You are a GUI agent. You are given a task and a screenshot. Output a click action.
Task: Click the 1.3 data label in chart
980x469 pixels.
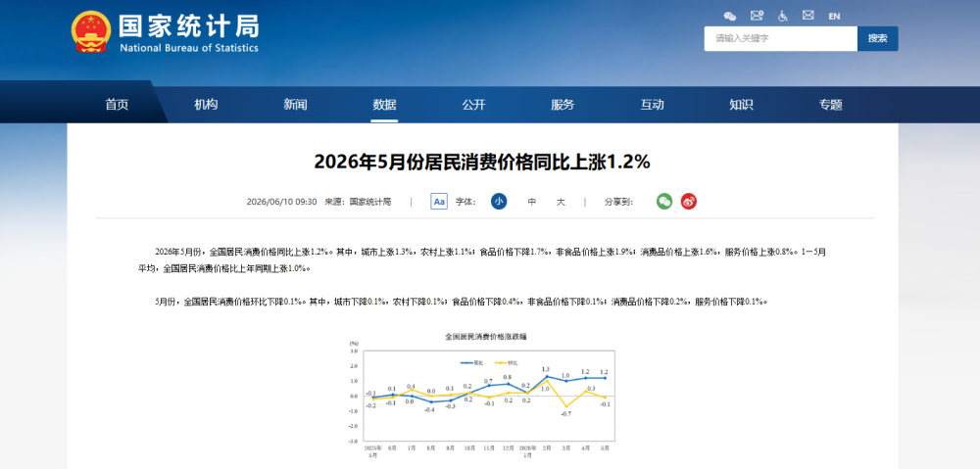tap(546, 369)
